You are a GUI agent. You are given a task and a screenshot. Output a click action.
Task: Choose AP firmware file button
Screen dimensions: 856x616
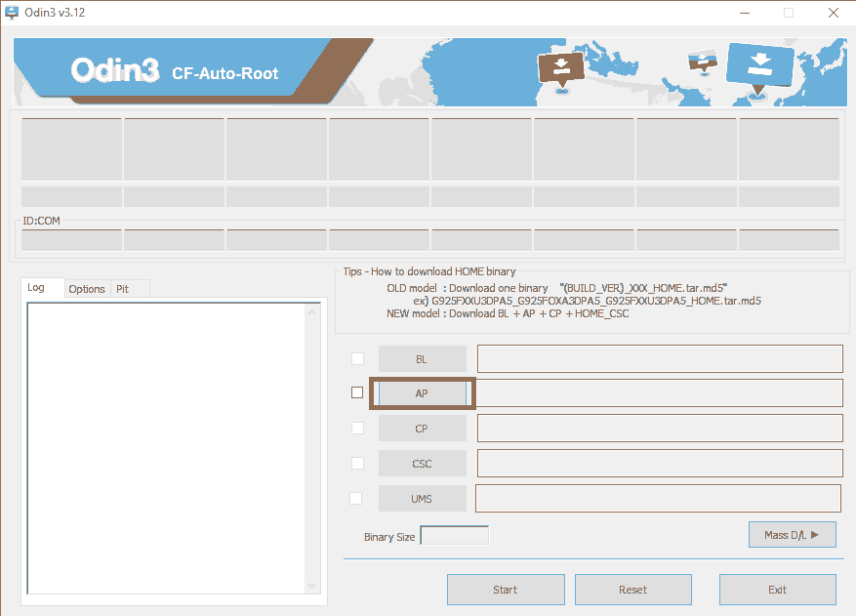click(423, 393)
